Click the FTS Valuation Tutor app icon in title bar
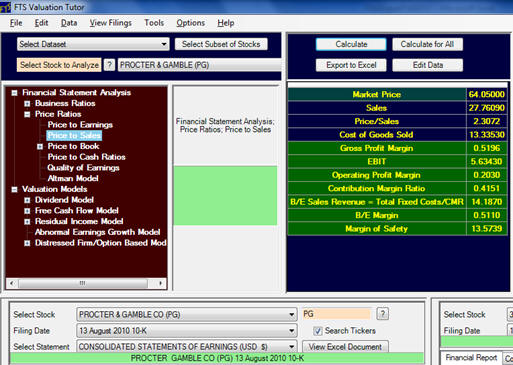The image size is (513, 365). [x=5, y=7]
